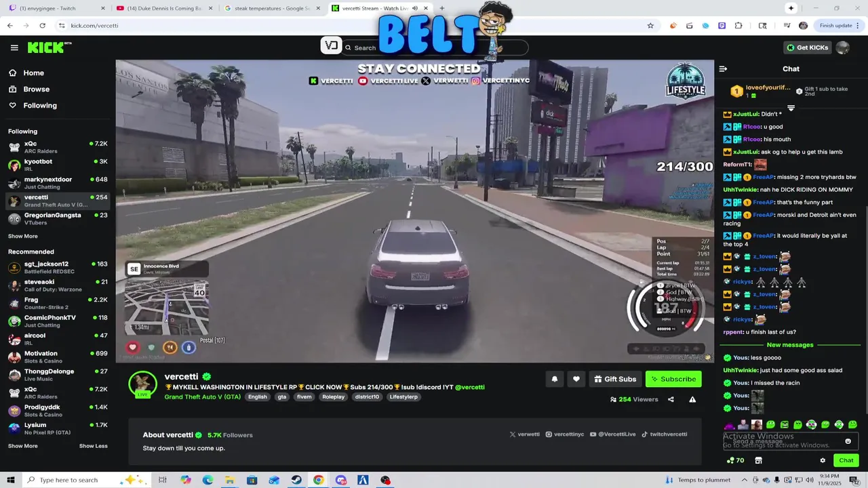Open Home in the sidebar
The height and width of the screenshot is (488, 868).
click(x=33, y=73)
